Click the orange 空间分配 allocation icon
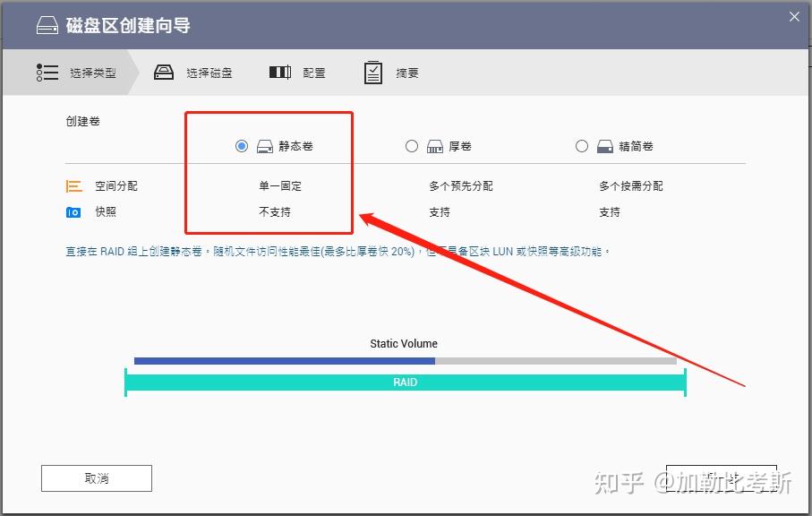Image resolution: width=812 pixels, height=516 pixels. click(x=74, y=185)
